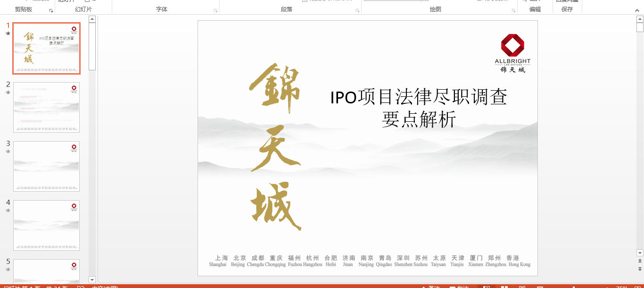Click the slide number 3 label
Screen dimensions: 644x288
tap(8, 144)
